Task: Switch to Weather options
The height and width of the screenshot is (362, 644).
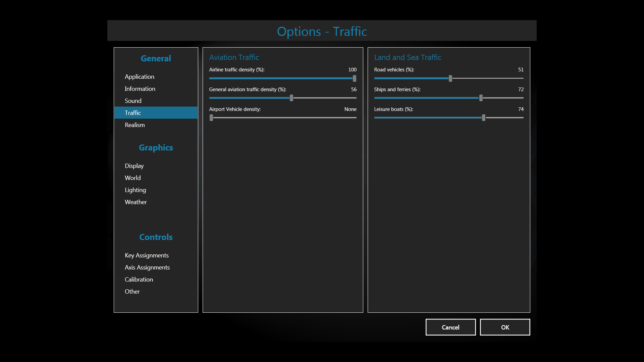Action: click(136, 202)
